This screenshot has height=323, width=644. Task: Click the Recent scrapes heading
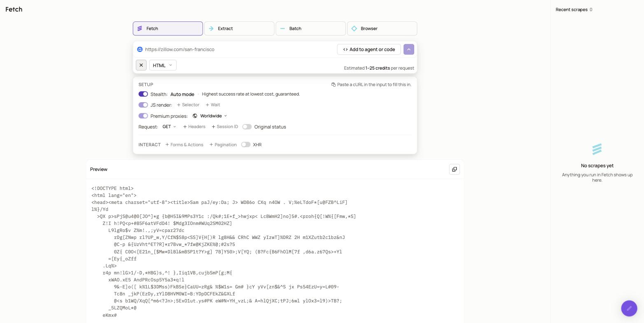click(572, 9)
